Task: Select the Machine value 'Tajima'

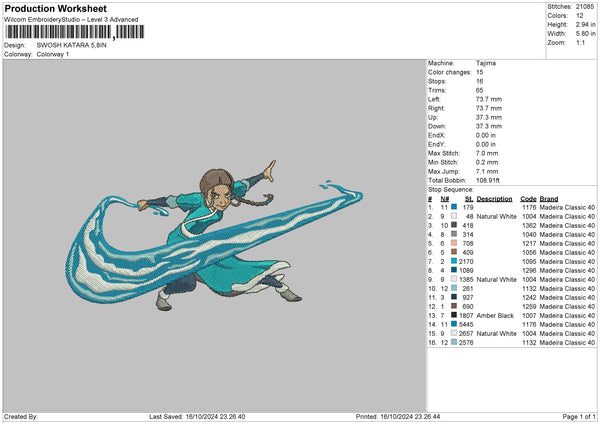Action: pos(486,63)
